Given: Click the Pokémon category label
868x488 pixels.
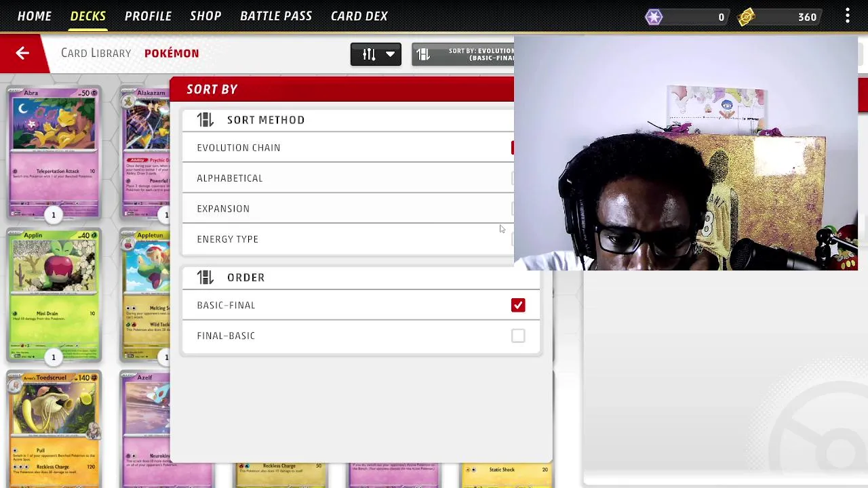Looking at the screenshot, I should [x=172, y=53].
